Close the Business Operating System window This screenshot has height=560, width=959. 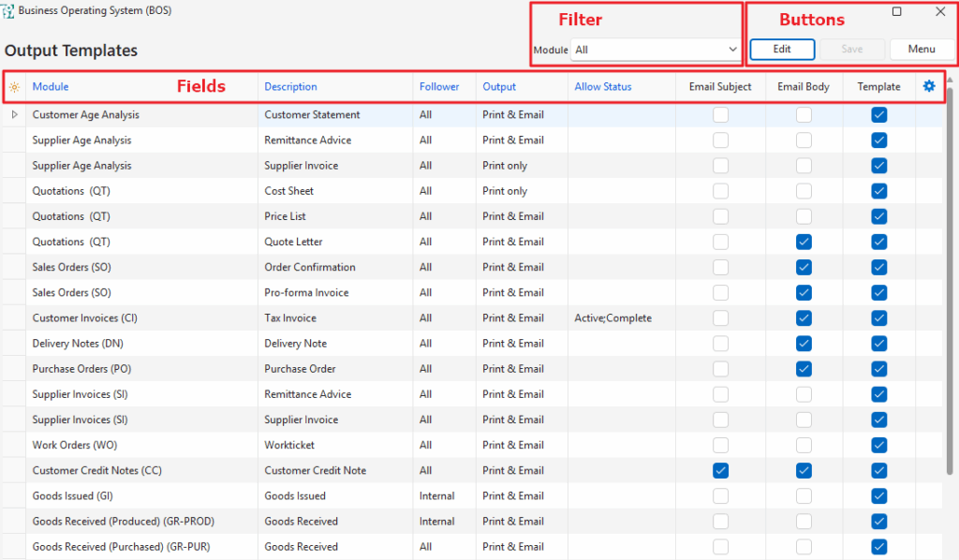940,12
